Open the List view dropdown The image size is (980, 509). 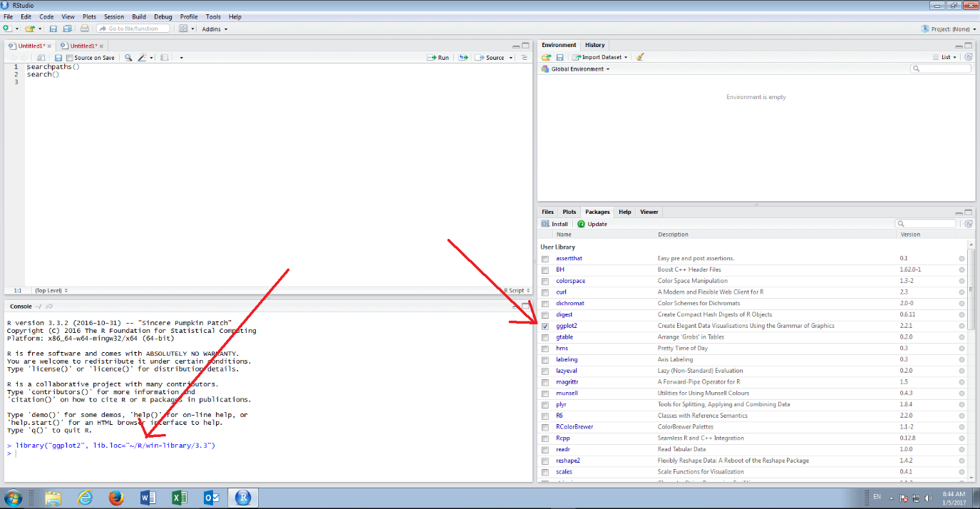pyautogui.click(x=945, y=57)
